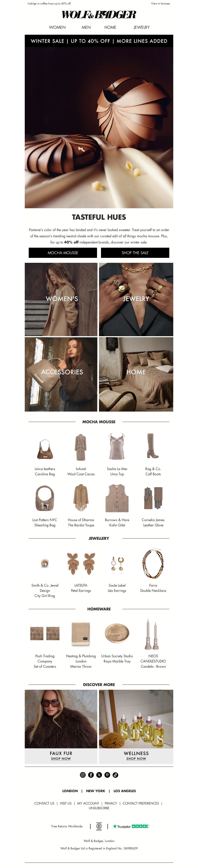This screenshot has width=198, height=868.
Task: Click SHOP NOW under Faux Fur
Action: tap(61, 758)
